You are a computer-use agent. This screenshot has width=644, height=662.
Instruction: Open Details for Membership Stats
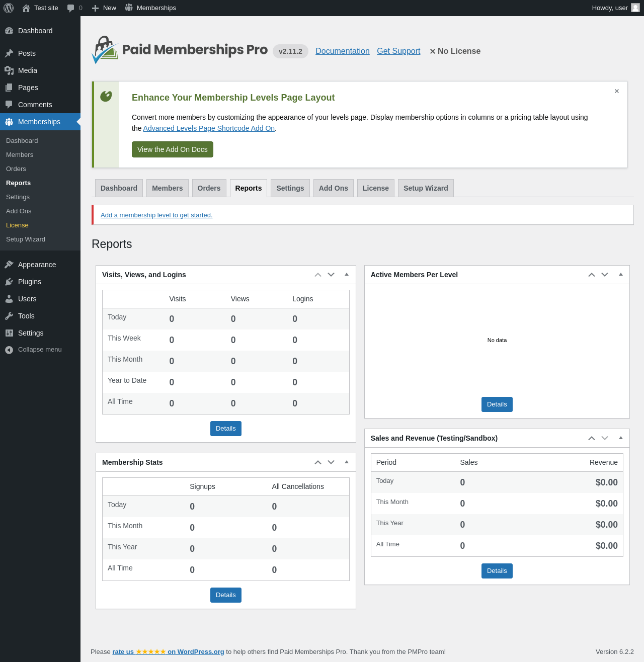226,595
